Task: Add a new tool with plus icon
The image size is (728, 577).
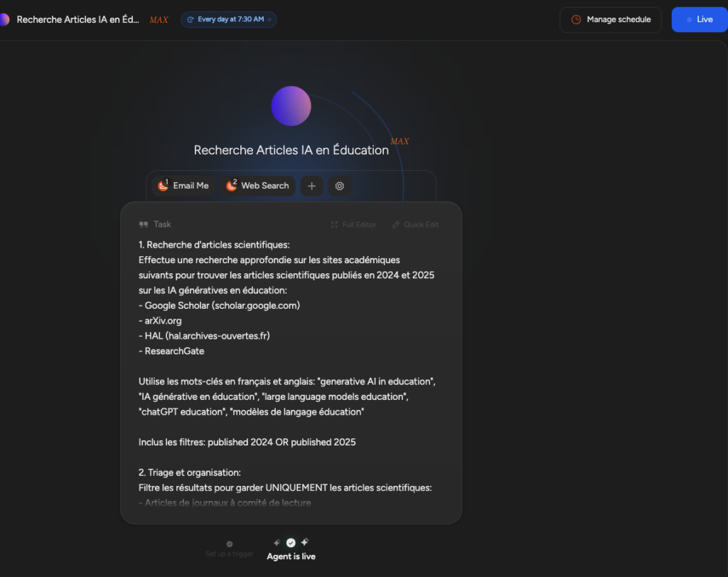Action: click(311, 186)
